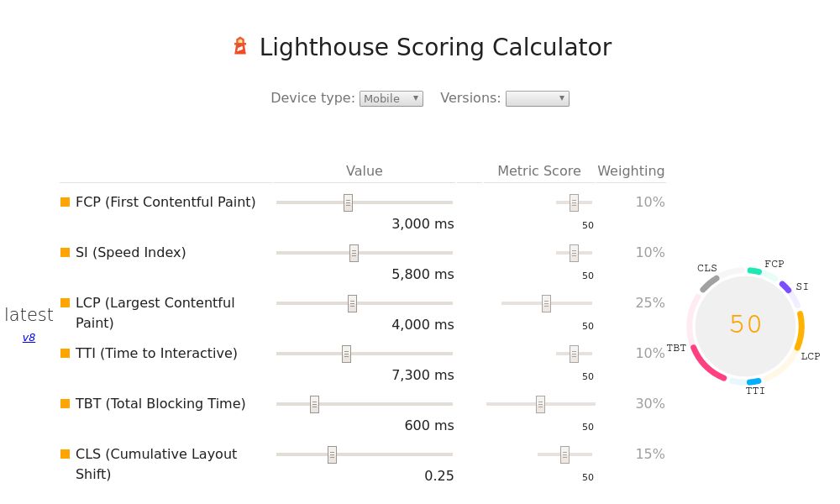Click the TTI value slider handle
The height and width of the screenshot is (504, 840).
pos(344,353)
